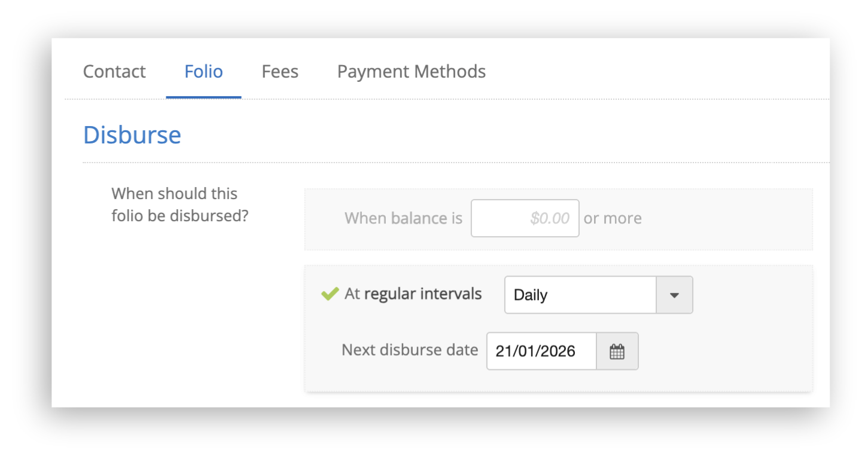This screenshot has height=459, width=868.
Task: Click inside the $0.00 balance field
Action: click(525, 218)
